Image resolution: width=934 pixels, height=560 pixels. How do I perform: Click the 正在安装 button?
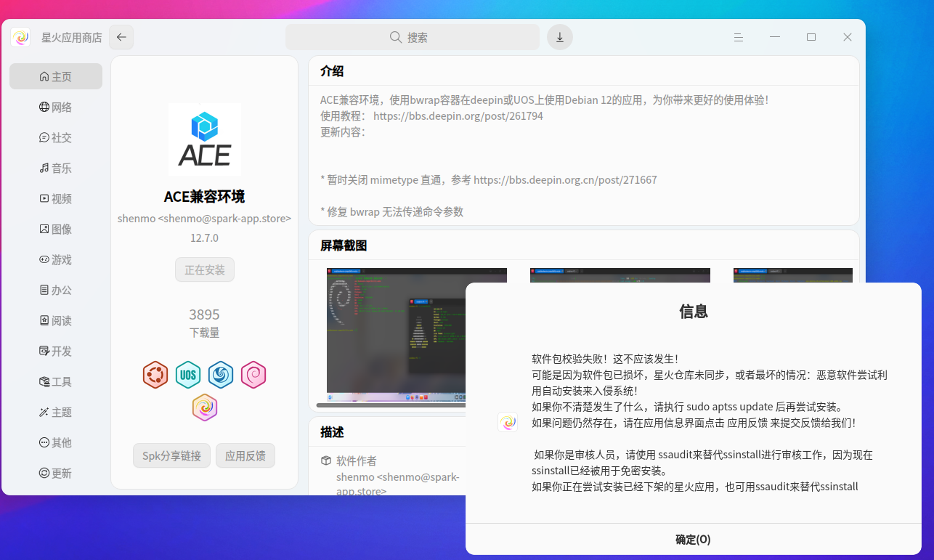click(x=205, y=269)
